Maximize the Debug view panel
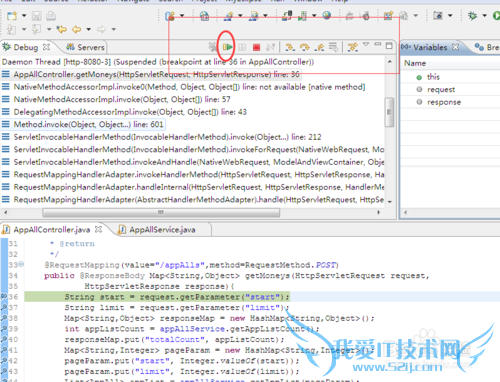 pyautogui.click(x=389, y=46)
